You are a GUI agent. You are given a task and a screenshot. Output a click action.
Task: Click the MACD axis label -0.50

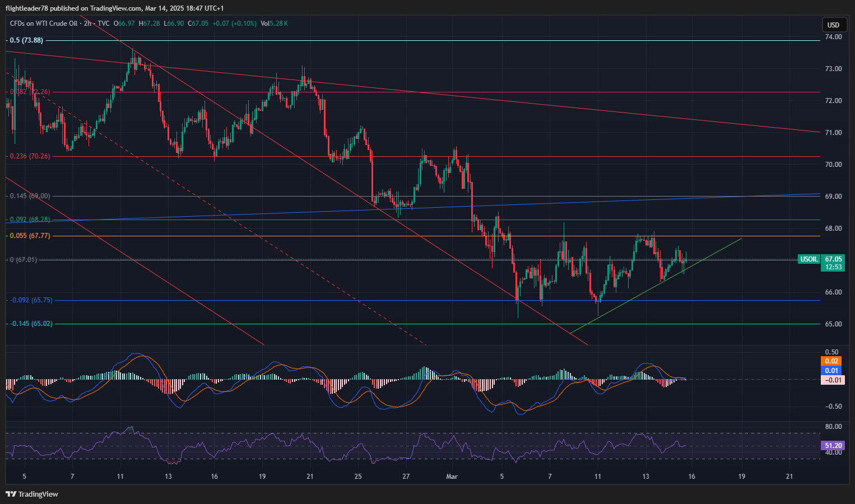pos(833,407)
